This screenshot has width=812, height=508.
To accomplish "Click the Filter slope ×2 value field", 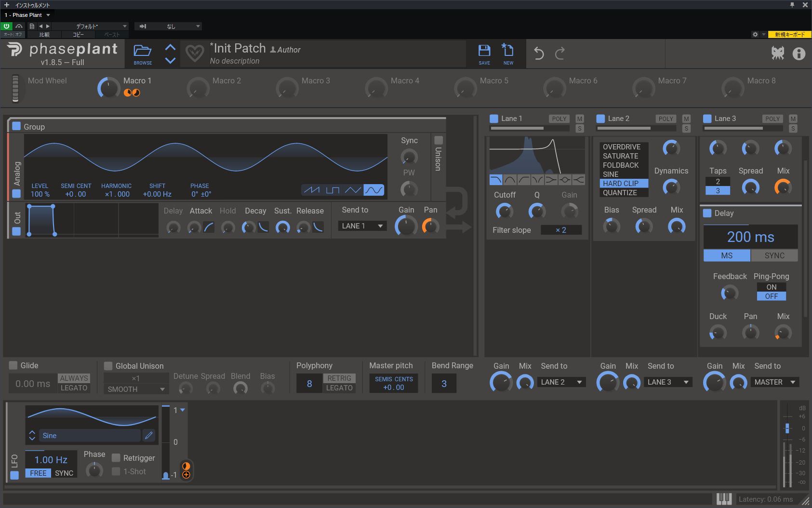I will point(561,230).
